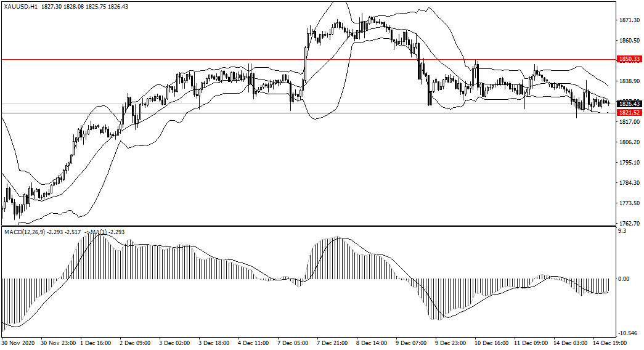Click the red 1850.33 price tag
This screenshot has width=644, height=350.
(630, 59)
